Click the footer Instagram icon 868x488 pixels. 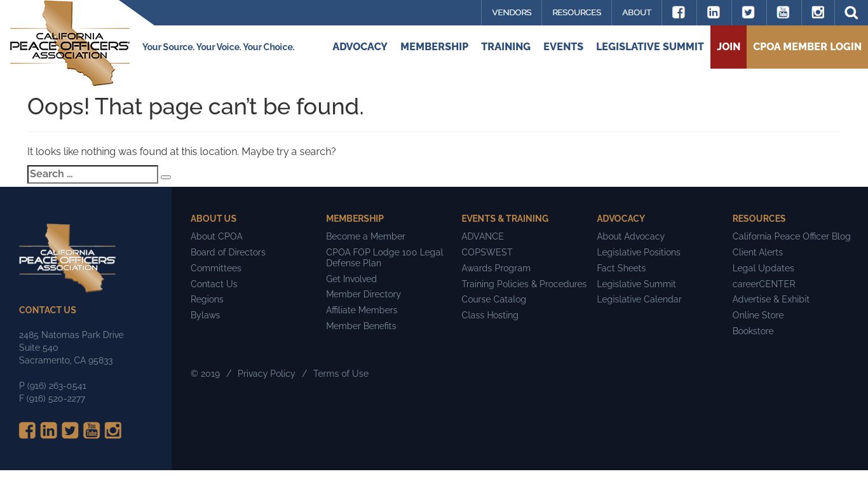[x=113, y=430]
